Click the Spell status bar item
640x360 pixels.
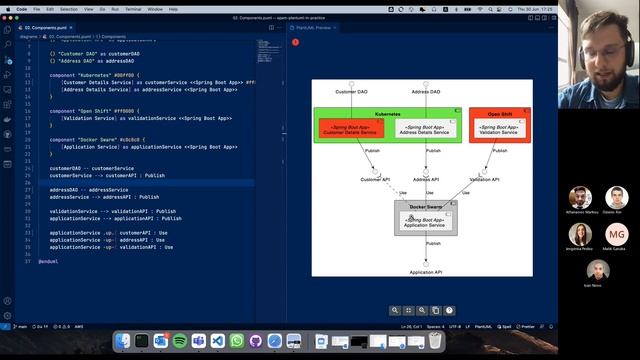[x=504, y=327]
